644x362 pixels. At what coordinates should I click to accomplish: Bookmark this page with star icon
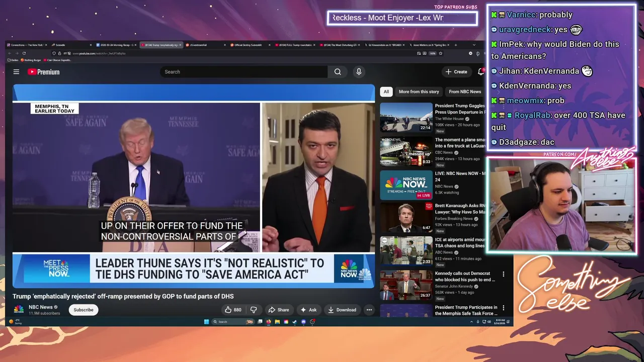click(441, 53)
